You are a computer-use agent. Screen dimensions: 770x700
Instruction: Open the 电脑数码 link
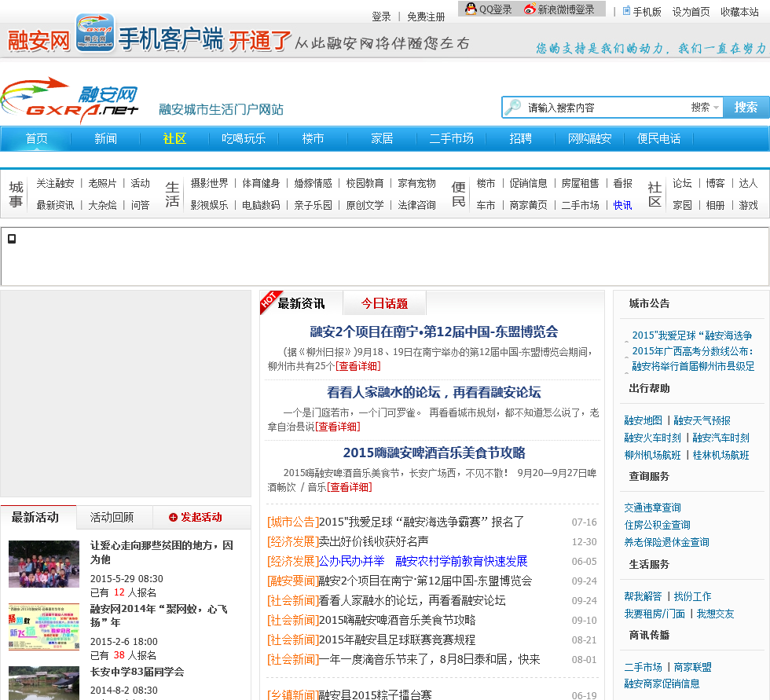point(261,205)
